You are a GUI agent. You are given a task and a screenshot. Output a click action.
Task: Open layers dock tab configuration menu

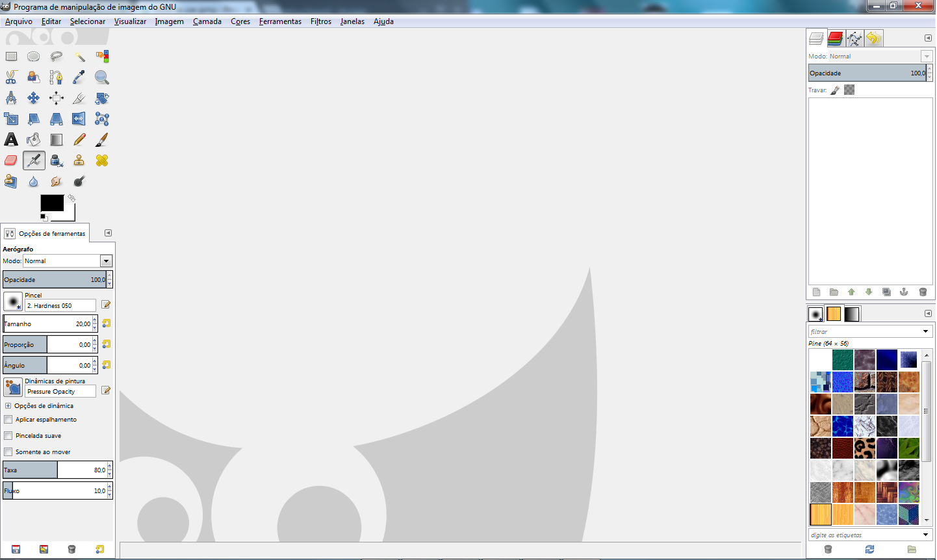928,38
